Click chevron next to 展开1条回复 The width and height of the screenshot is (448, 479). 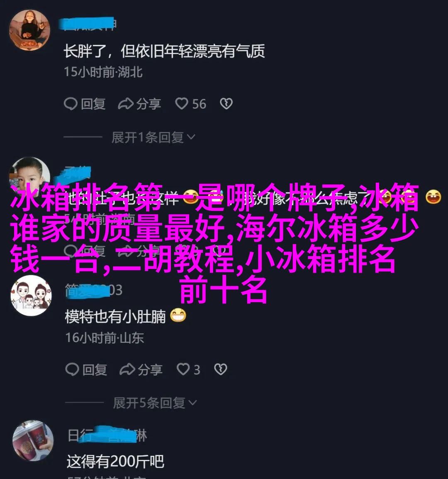[191, 137]
